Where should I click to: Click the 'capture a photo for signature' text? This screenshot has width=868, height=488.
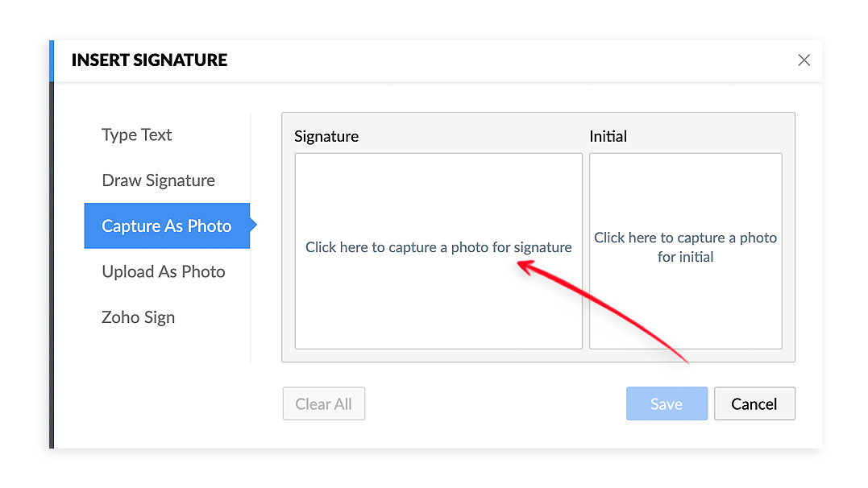point(438,247)
